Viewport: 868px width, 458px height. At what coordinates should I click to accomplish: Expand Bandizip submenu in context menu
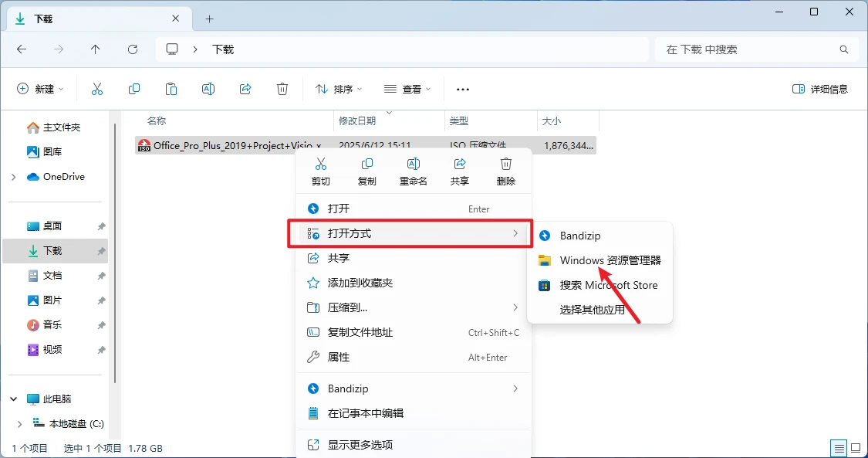515,388
